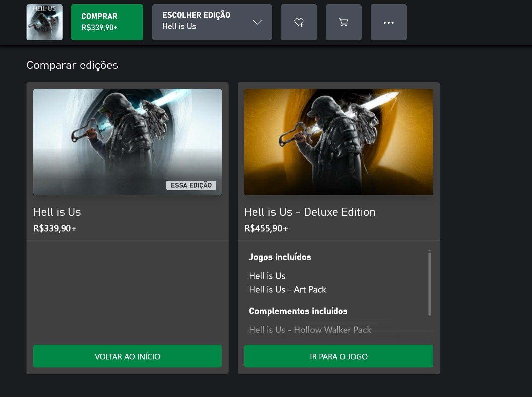Click Hell is Us - Art Pack entry
This screenshot has width=532, height=397.
(287, 289)
